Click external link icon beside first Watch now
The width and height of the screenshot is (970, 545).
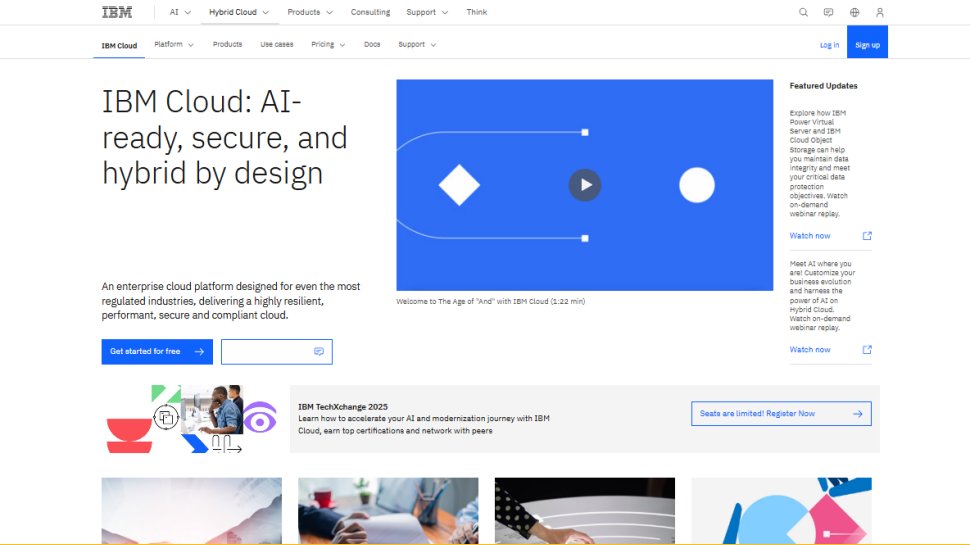867,236
